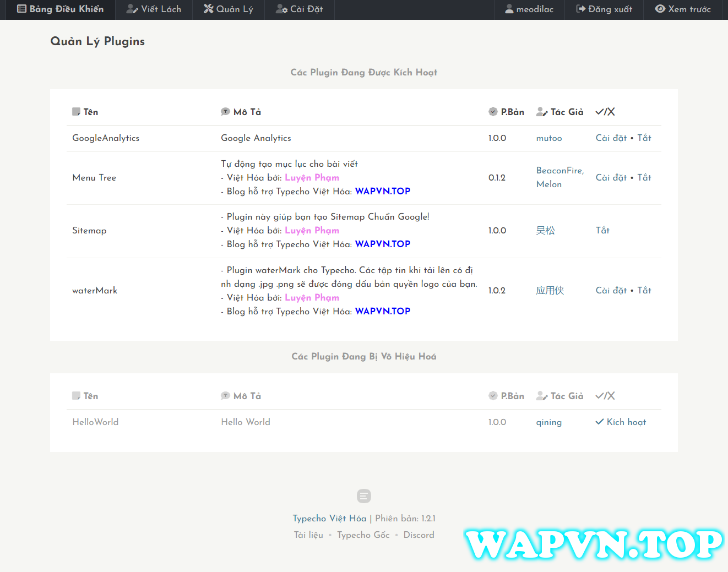Open the Viết Lách menu
Screen dimensions: 728x572
coord(154,9)
